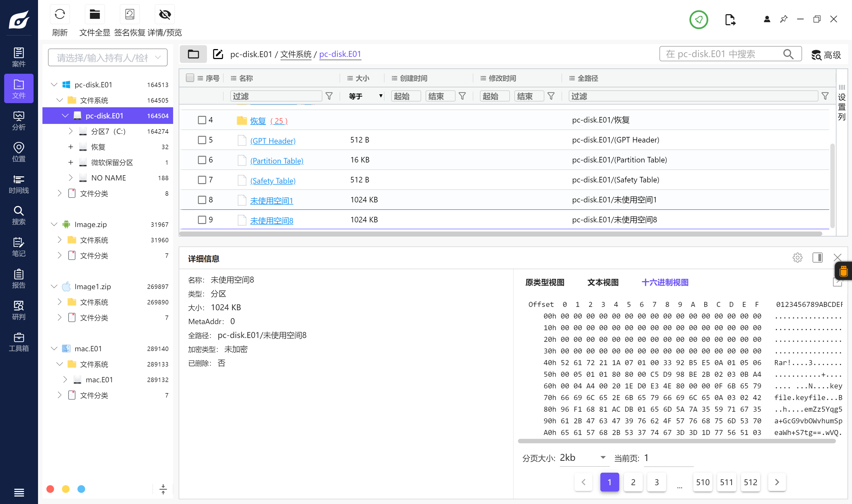Open the 研判 judgment sidebar section
The height and width of the screenshot is (504, 852).
[19, 310]
